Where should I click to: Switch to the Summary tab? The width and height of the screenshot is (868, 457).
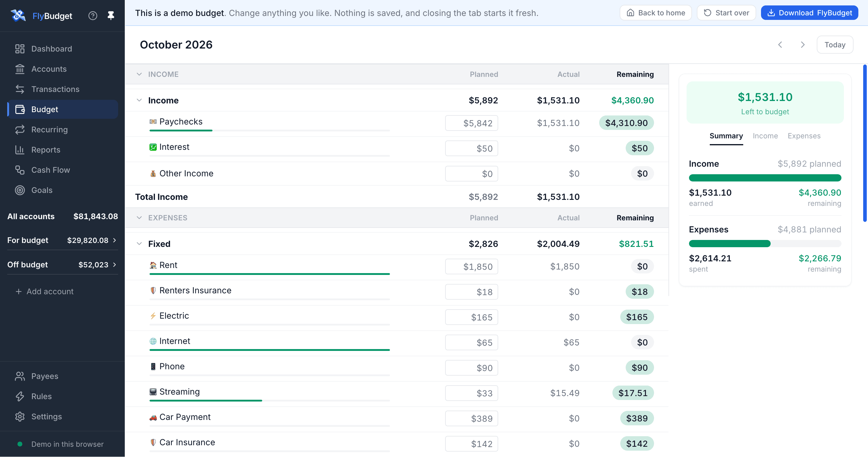[726, 136]
